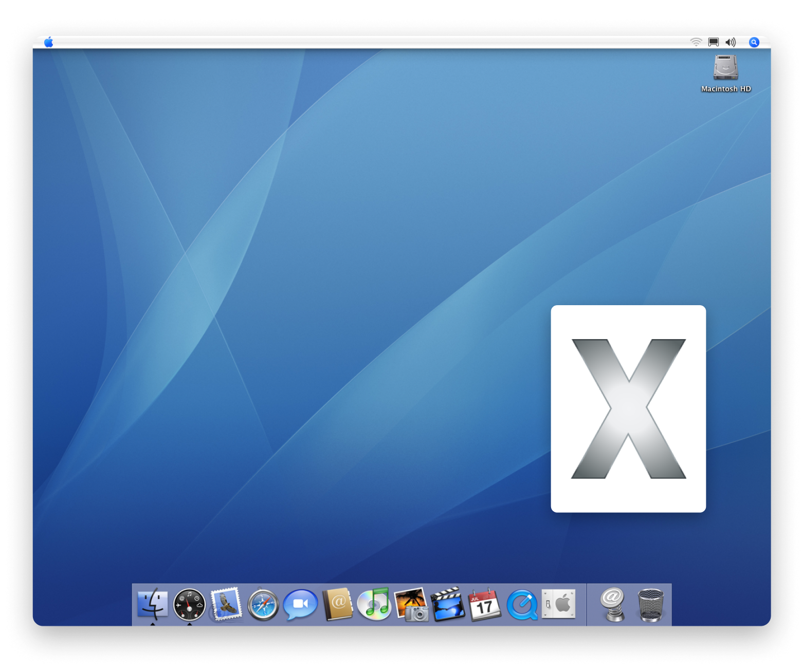Check the Wi-Fi status icon
This screenshot has width=802, height=672.
click(x=696, y=42)
